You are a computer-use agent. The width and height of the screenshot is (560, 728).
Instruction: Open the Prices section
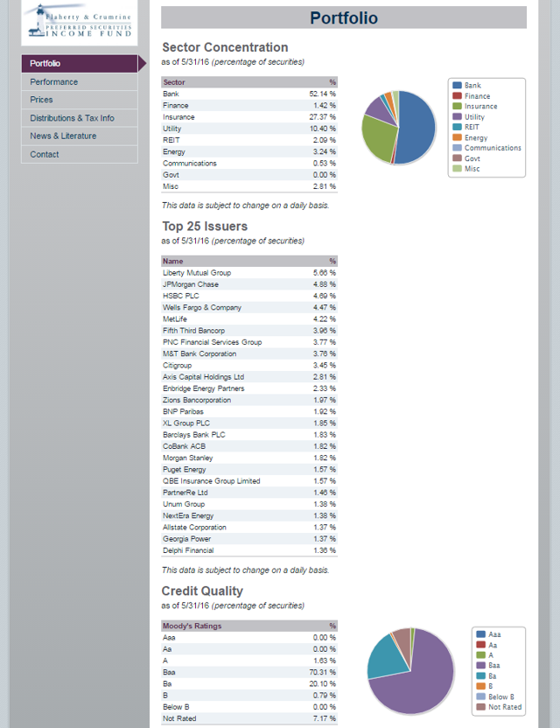pyautogui.click(x=80, y=100)
